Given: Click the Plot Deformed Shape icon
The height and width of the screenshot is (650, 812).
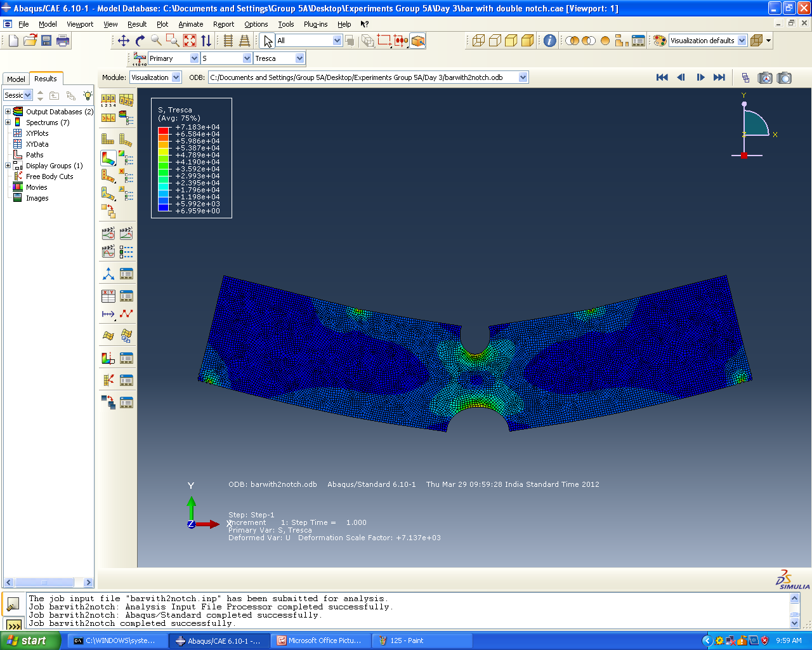Looking at the screenshot, I should click(126, 140).
